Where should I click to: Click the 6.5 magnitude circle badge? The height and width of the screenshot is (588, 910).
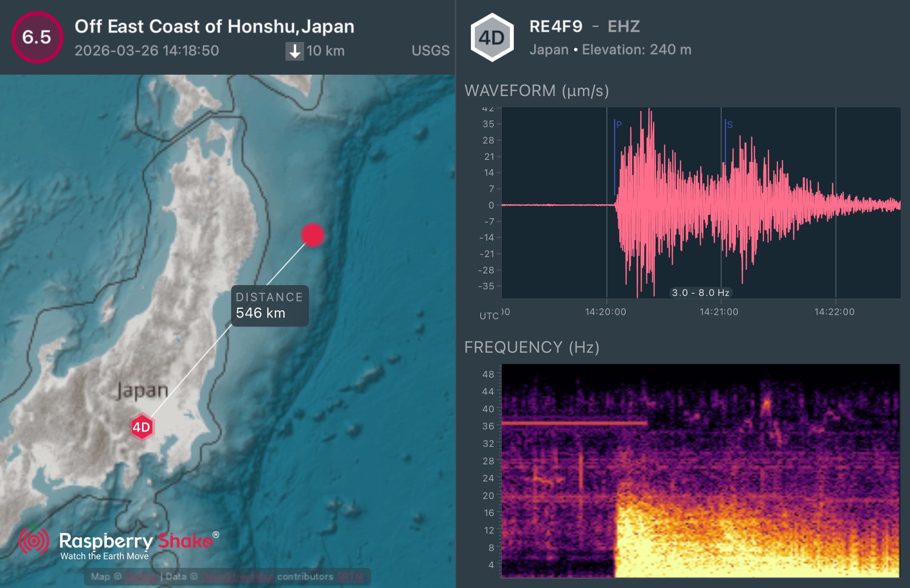(37, 37)
